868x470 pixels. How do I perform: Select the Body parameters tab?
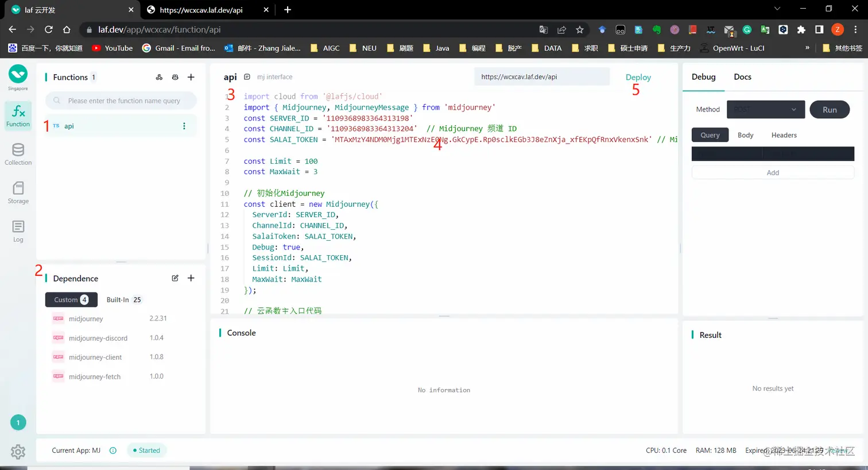point(745,135)
